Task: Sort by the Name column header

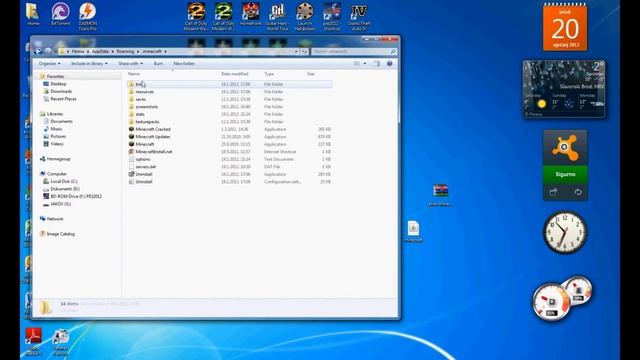Action: coord(134,74)
